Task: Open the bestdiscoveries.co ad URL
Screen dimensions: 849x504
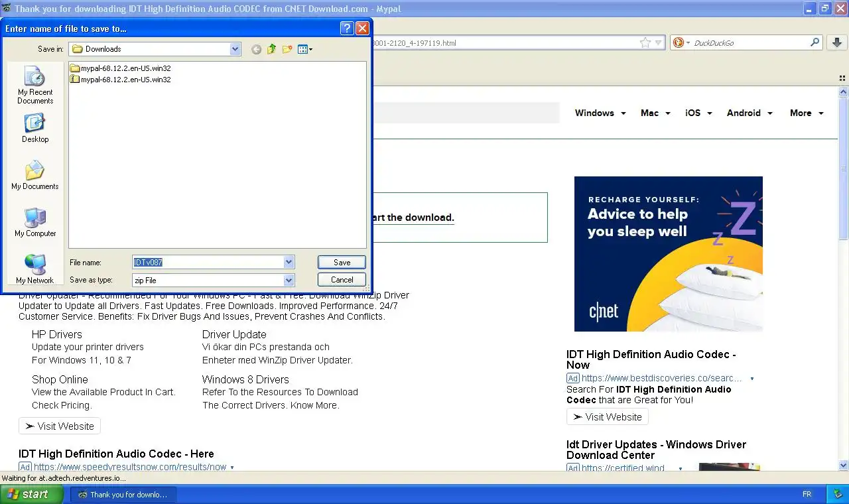Action: (662, 379)
